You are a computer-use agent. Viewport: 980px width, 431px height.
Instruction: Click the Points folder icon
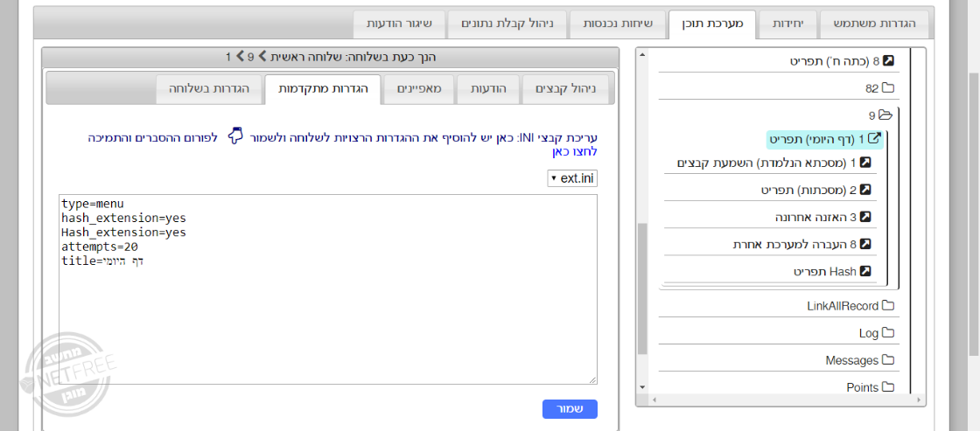(888, 388)
